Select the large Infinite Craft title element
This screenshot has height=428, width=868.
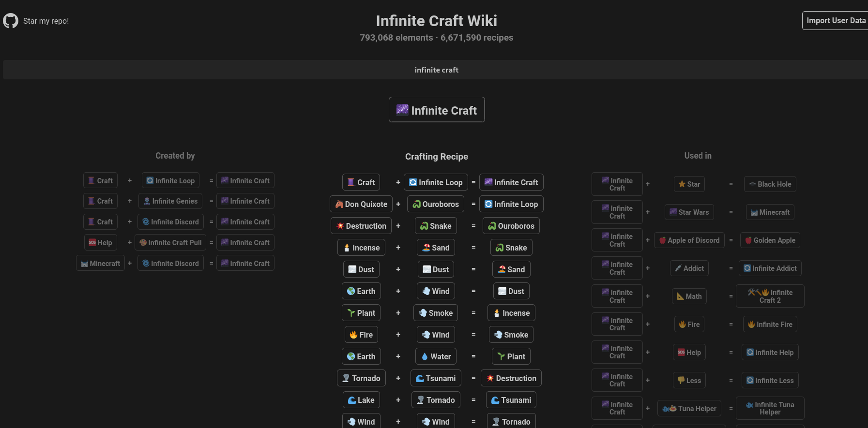(x=437, y=110)
